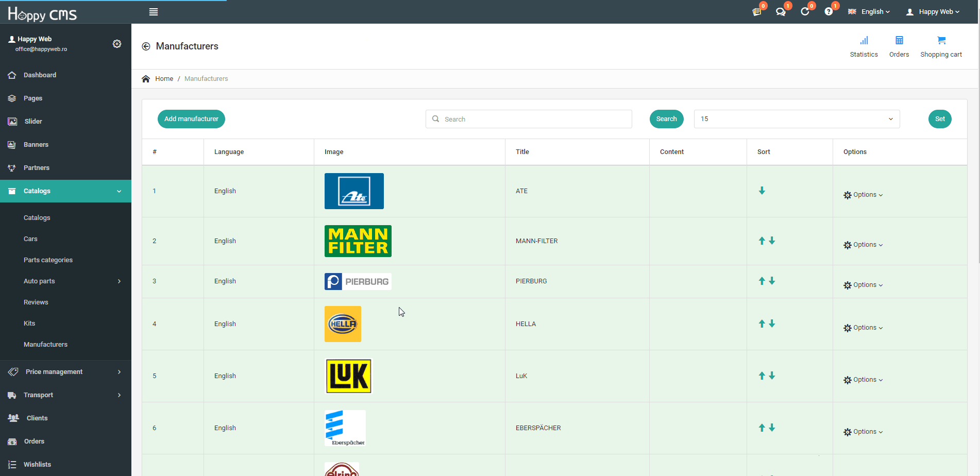The image size is (980, 476).
Task: Open the English language dropdown
Action: (869, 12)
